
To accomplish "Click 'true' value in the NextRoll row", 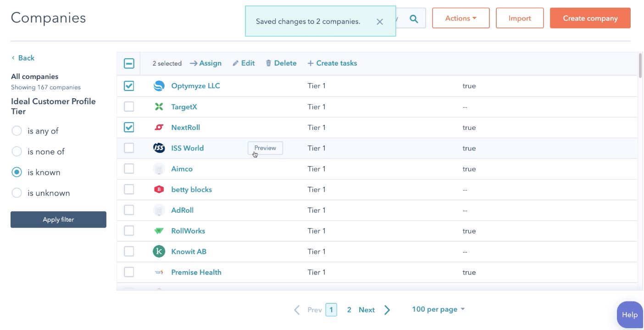I will tap(469, 127).
